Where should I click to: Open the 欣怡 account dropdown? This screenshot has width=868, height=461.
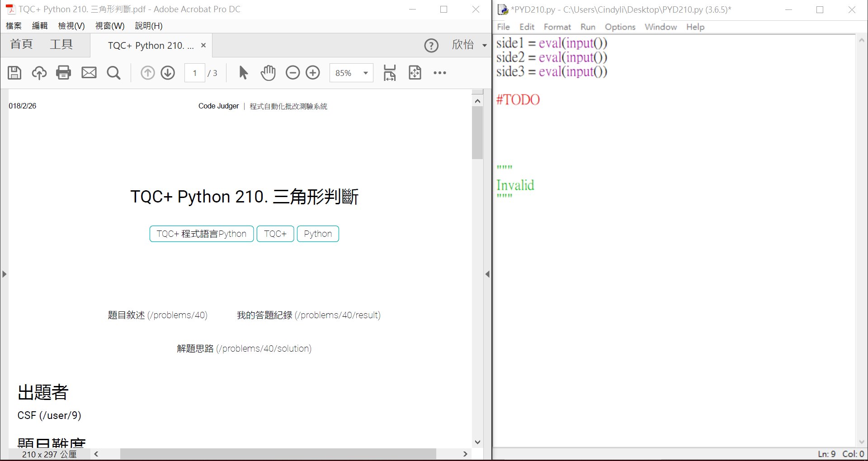(469, 45)
